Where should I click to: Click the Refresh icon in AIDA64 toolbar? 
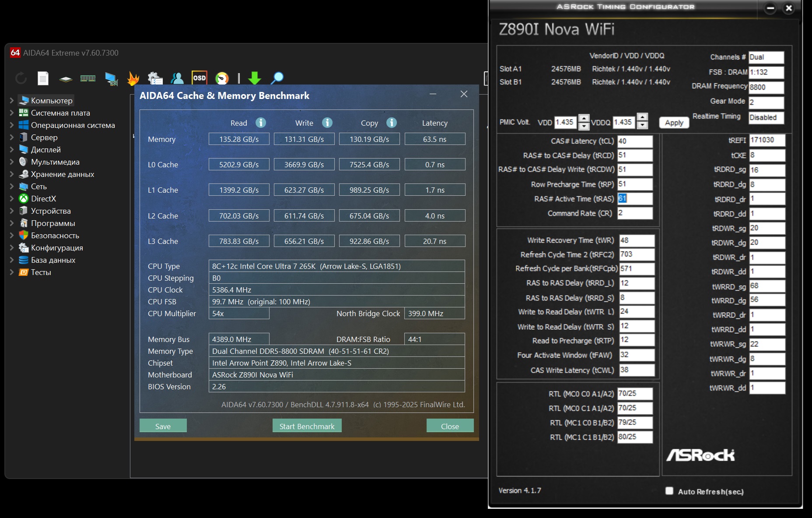click(21, 78)
